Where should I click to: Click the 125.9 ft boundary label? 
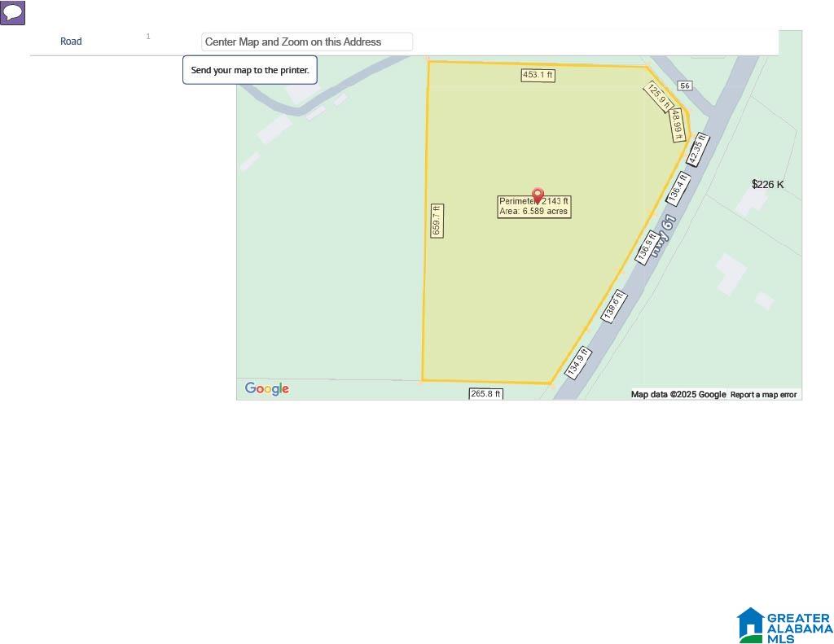[658, 96]
